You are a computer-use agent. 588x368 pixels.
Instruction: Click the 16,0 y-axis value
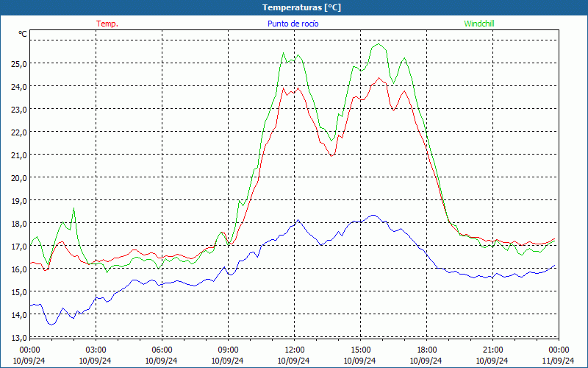click(19, 269)
